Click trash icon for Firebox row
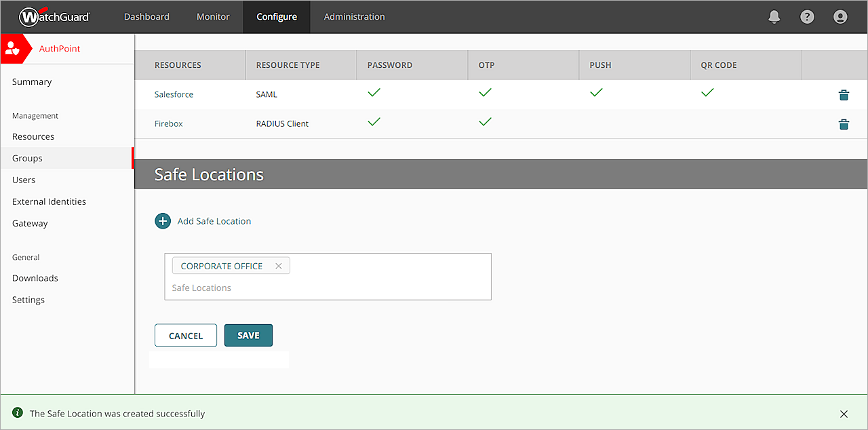868x430 pixels. (x=844, y=124)
